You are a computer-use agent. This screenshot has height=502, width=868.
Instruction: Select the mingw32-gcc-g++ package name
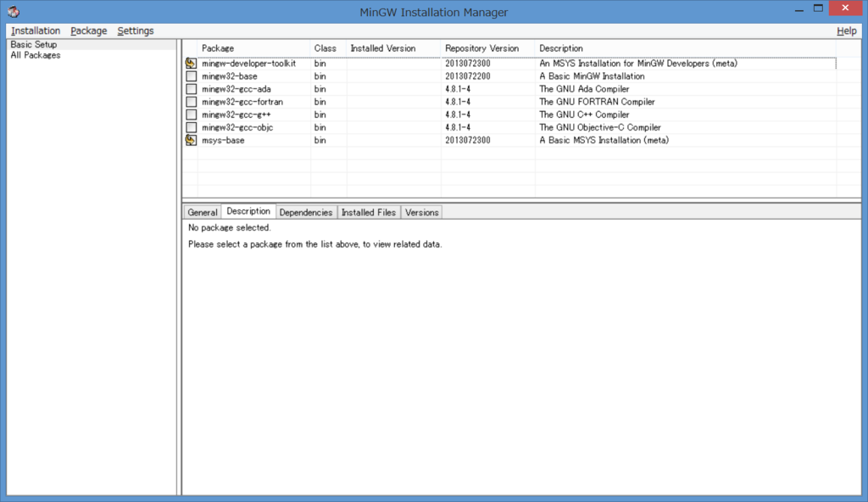pyautogui.click(x=236, y=114)
